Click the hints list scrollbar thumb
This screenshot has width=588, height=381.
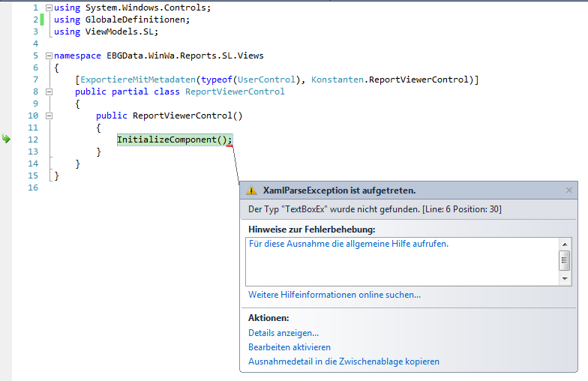pyautogui.click(x=565, y=259)
